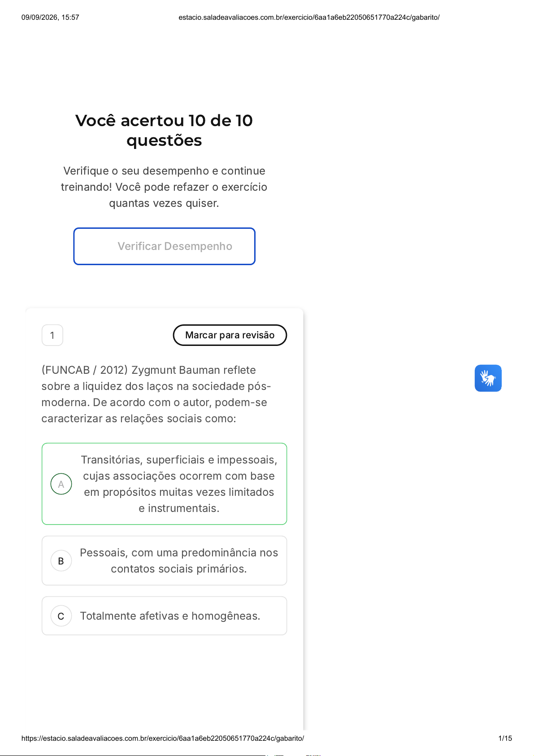Open the VLibras sign language accessibility widget
534x756 pixels.
488,378
